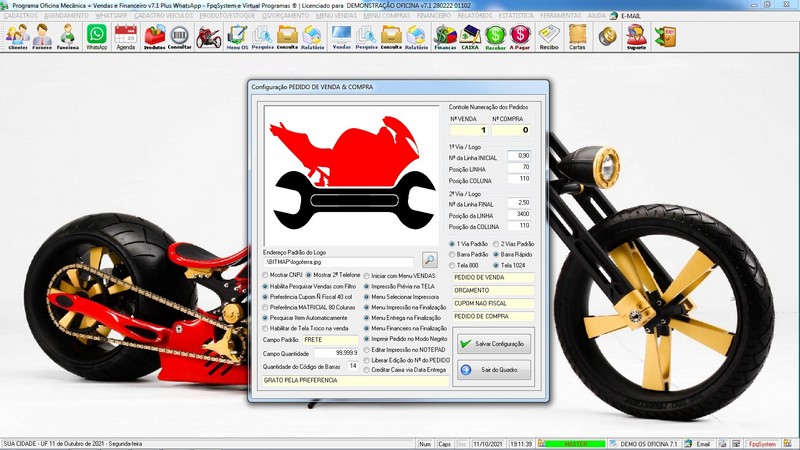Open the Suporte toolbar icon

click(x=636, y=37)
